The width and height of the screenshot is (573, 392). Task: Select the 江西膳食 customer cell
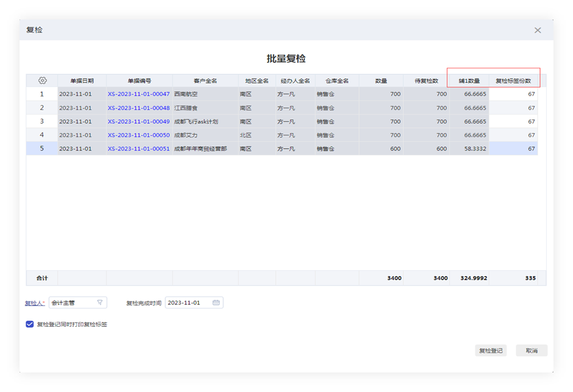(205, 108)
